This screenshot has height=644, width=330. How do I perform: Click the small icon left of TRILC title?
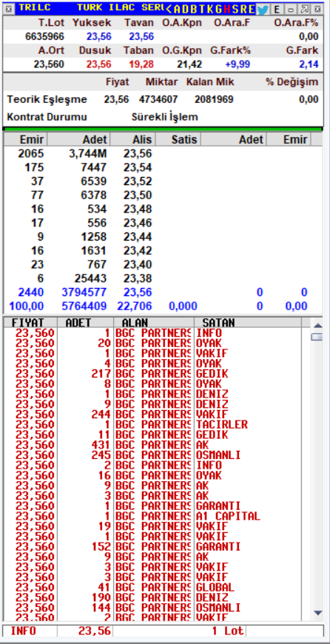click(x=9, y=9)
